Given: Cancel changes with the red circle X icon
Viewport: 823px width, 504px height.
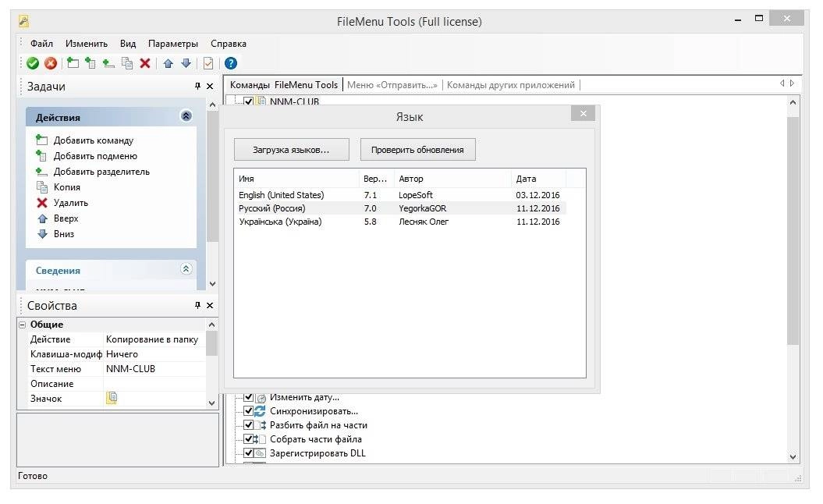Looking at the screenshot, I should (x=51, y=63).
